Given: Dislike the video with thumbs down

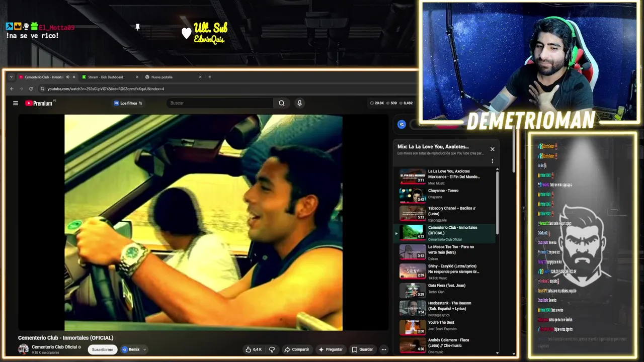Looking at the screenshot, I should click(272, 349).
